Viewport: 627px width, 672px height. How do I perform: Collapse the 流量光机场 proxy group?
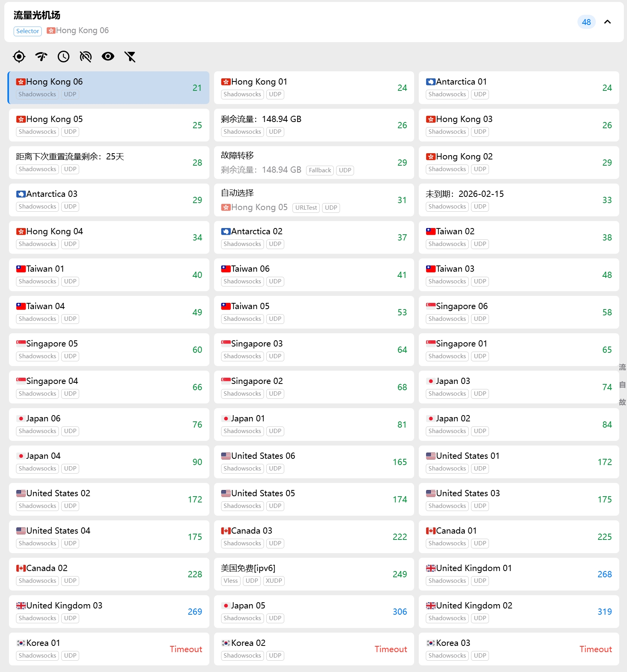point(607,22)
